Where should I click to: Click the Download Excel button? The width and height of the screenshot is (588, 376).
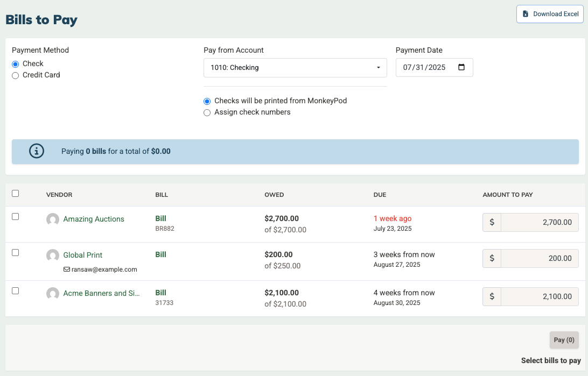pos(550,14)
